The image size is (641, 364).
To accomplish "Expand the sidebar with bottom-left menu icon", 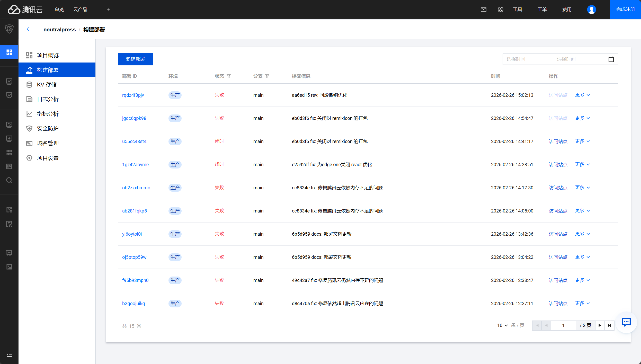I will (x=9, y=355).
